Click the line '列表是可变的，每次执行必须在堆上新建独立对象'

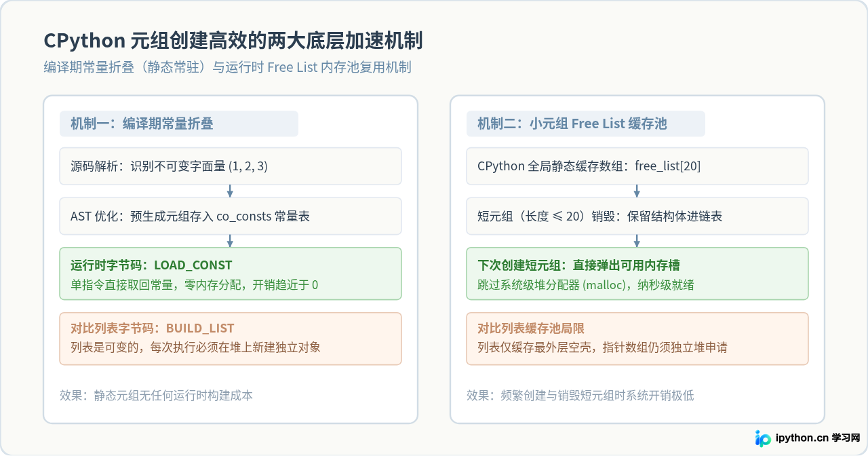coord(195,347)
